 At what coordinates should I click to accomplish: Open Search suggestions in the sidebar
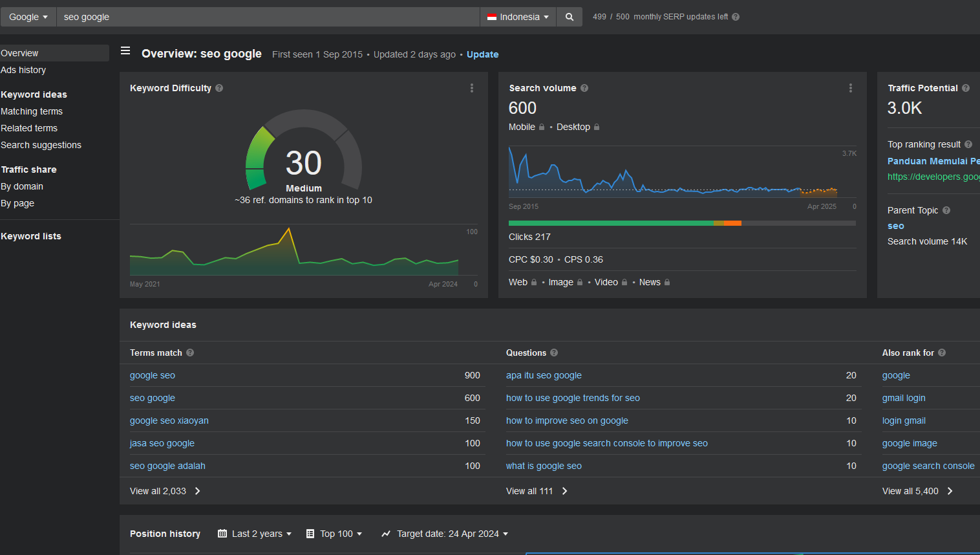point(41,145)
